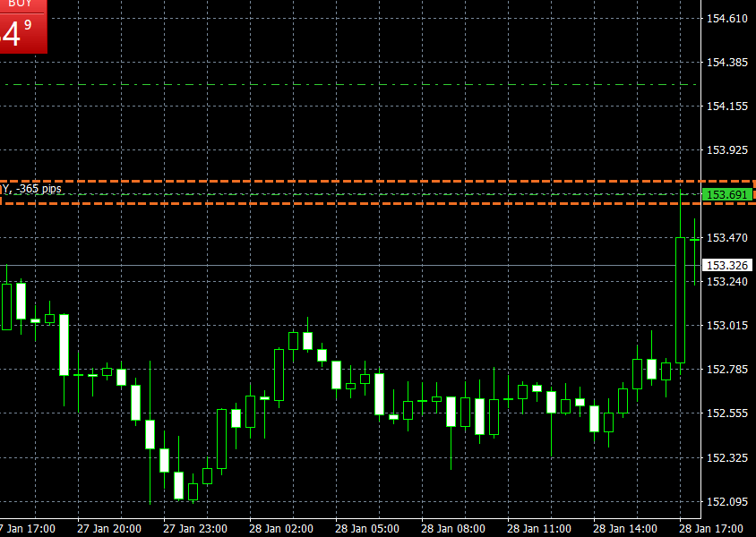Select the order label showing -365 pips

(34, 189)
